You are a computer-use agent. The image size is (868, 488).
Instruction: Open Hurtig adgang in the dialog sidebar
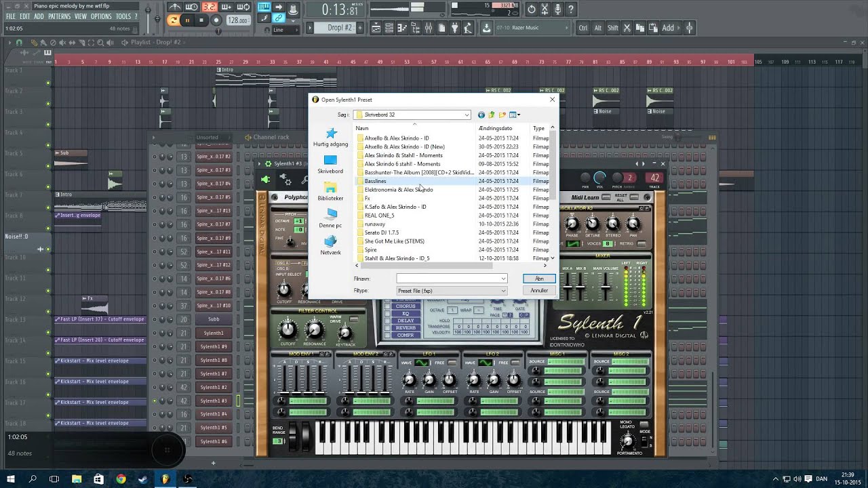tap(330, 138)
